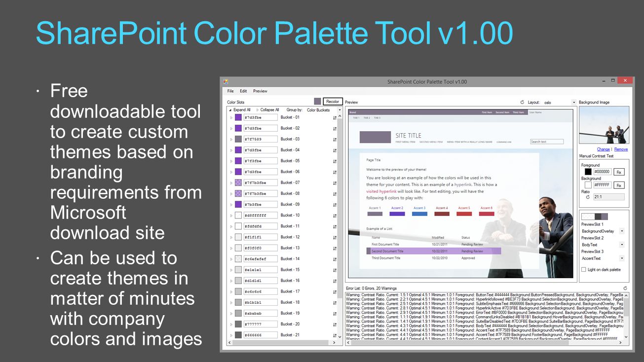Image resolution: width=644 pixels, height=362 pixels.
Task: Click the hex field showing #d8ffffff
Action: [261, 216]
